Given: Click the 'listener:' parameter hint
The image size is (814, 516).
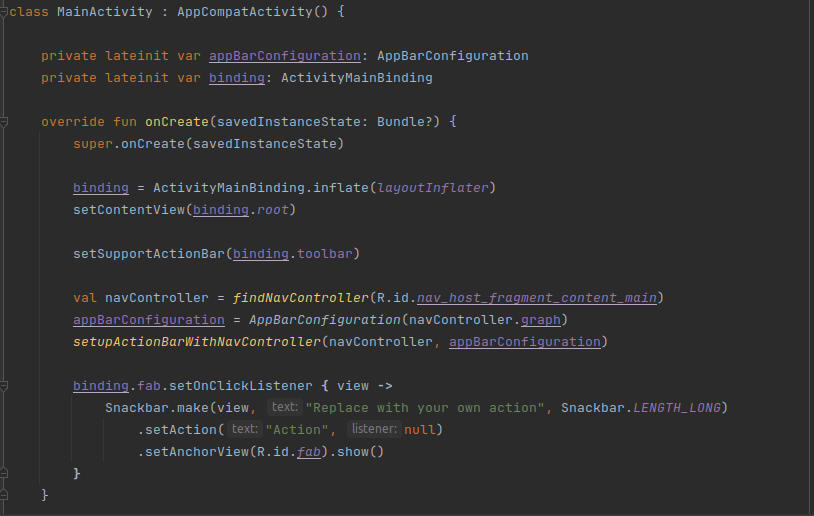Looking at the screenshot, I should pyautogui.click(x=374, y=429).
